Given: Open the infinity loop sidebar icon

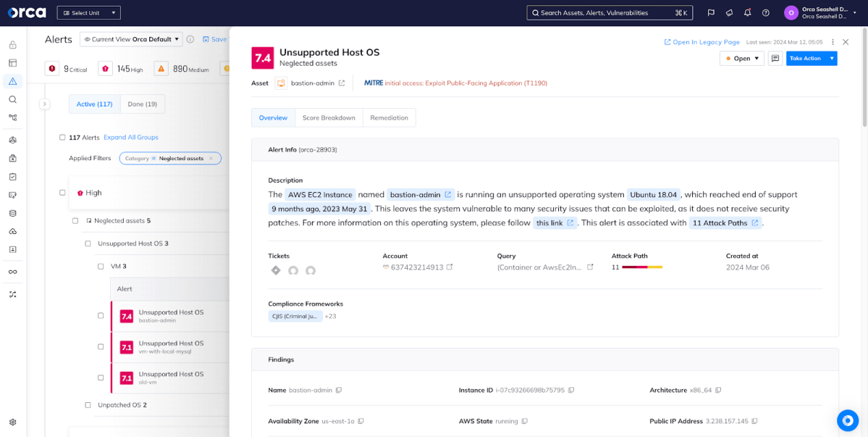Looking at the screenshot, I should (x=13, y=272).
